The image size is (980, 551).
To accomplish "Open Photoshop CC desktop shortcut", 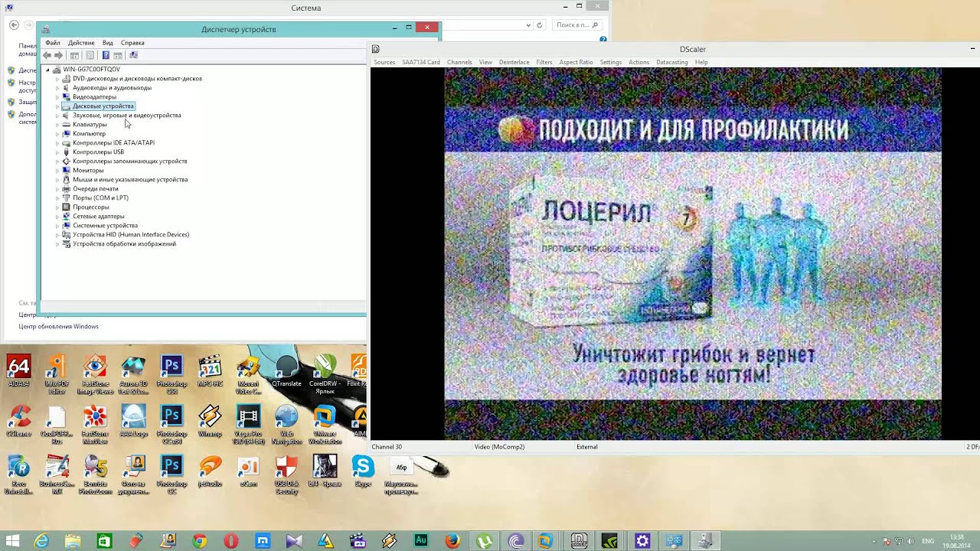I will [171, 474].
